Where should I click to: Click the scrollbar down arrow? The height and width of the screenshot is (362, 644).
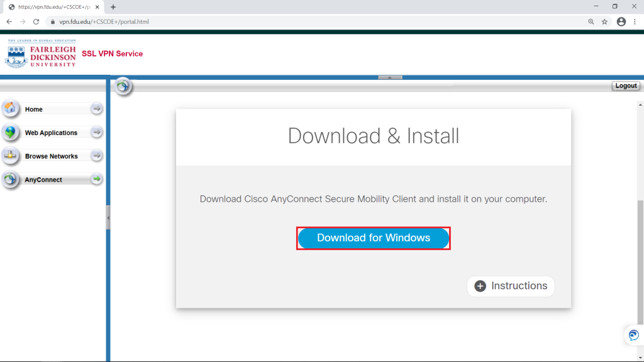(x=640, y=358)
